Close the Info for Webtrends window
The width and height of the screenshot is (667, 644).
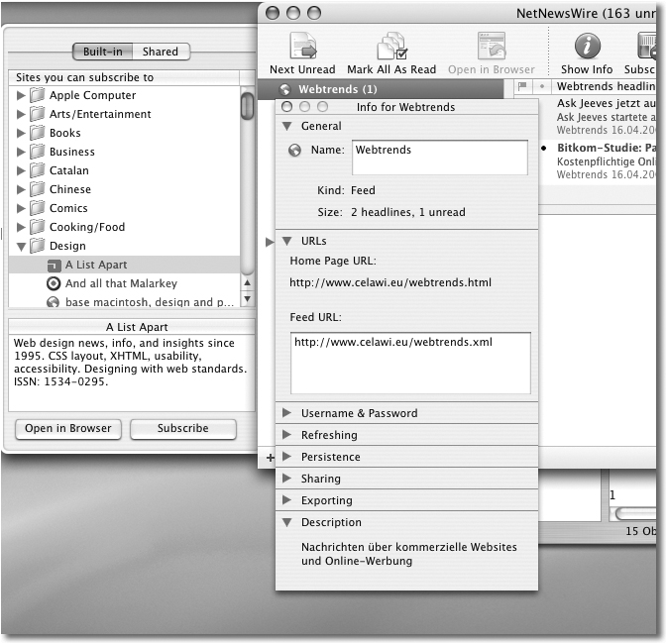(287, 107)
